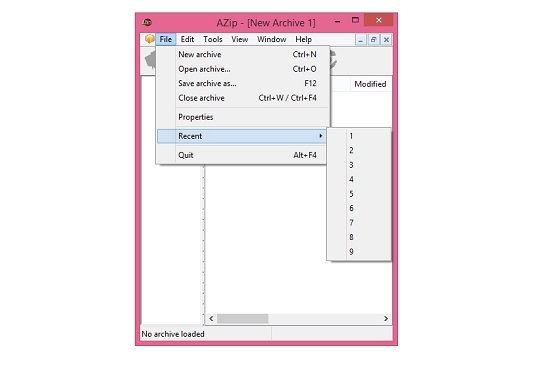
Task: Open the File menu
Action: (x=166, y=39)
